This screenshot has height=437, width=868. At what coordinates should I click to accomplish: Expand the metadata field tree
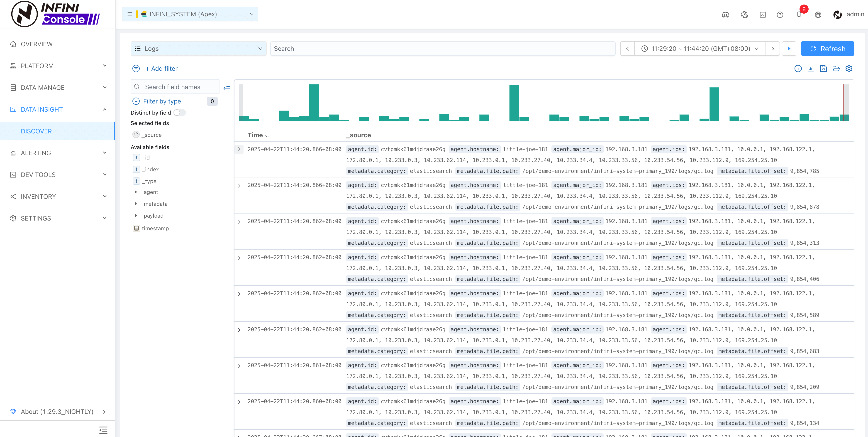(136, 204)
